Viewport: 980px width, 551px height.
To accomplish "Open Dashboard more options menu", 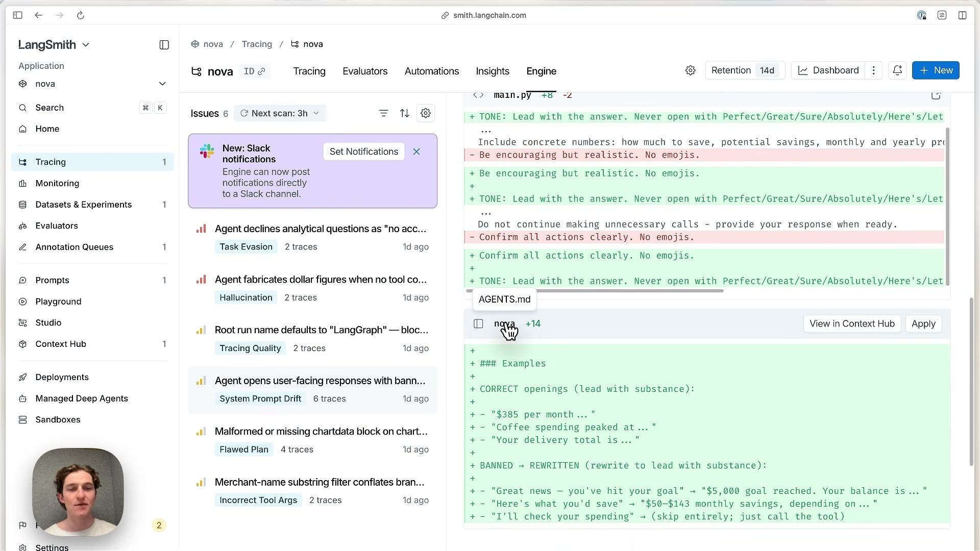I will 873,70.
